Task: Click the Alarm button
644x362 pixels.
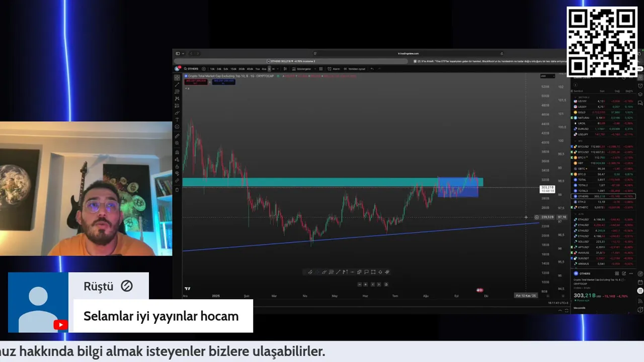Action: click(x=334, y=69)
